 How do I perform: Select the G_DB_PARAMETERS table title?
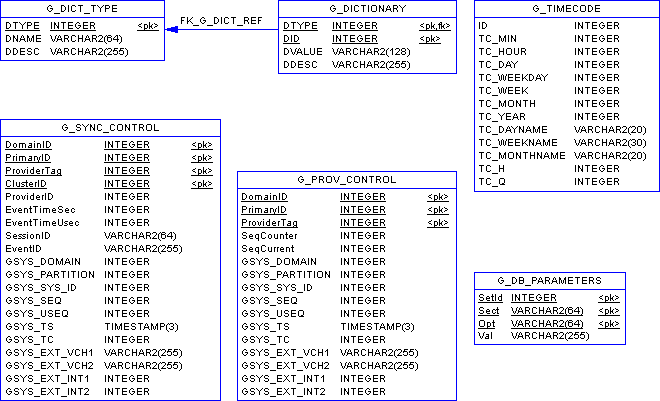[550, 281]
